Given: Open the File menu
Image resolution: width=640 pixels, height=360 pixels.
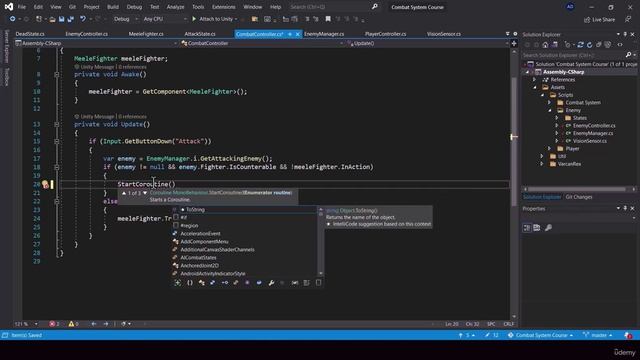Looking at the screenshot, I should pyautogui.click(x=22, y=7).
